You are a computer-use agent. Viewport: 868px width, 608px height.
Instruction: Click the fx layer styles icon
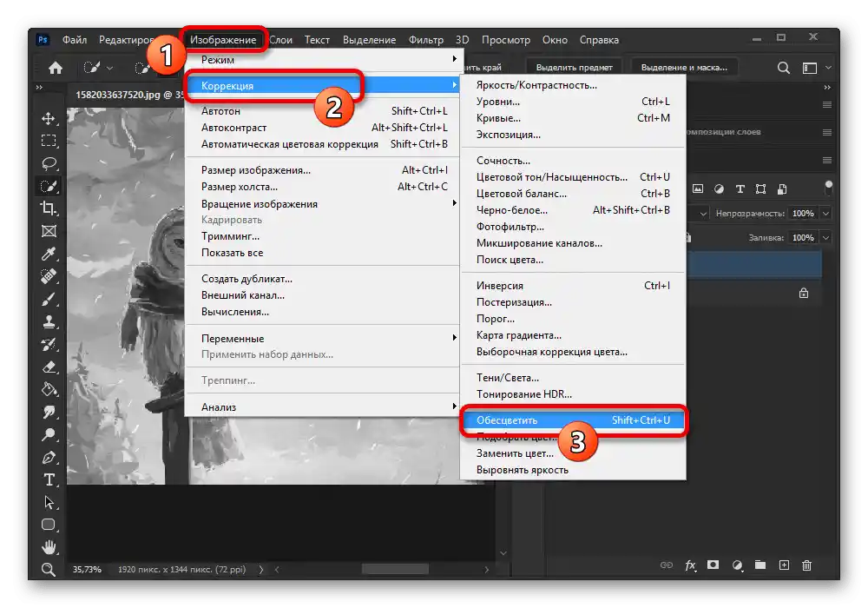click(x=689, y=565)
